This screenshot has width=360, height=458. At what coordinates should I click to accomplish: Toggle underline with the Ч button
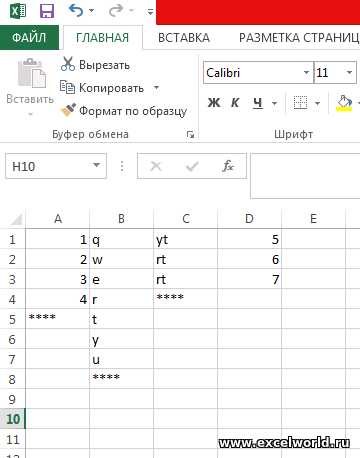coord(258,103)
